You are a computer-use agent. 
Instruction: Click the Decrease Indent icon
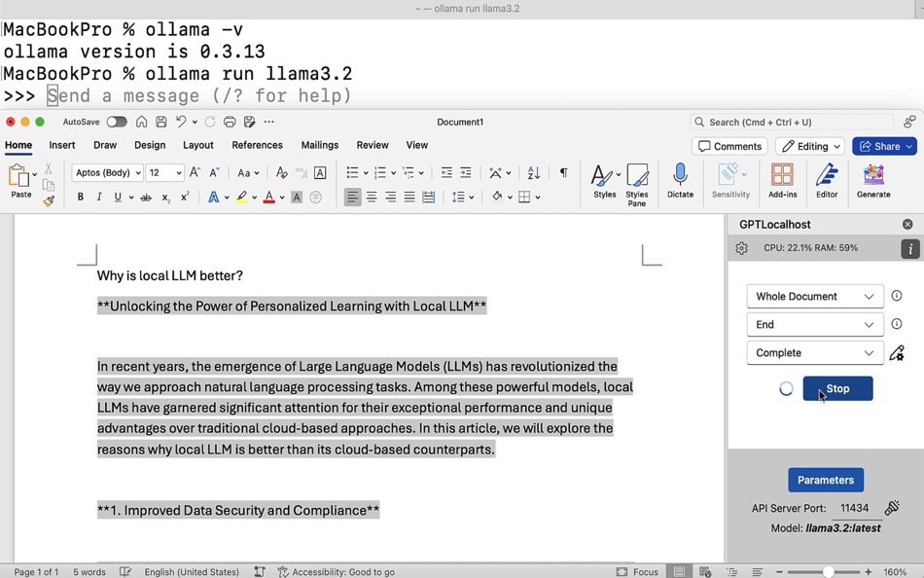coord(446,172)
